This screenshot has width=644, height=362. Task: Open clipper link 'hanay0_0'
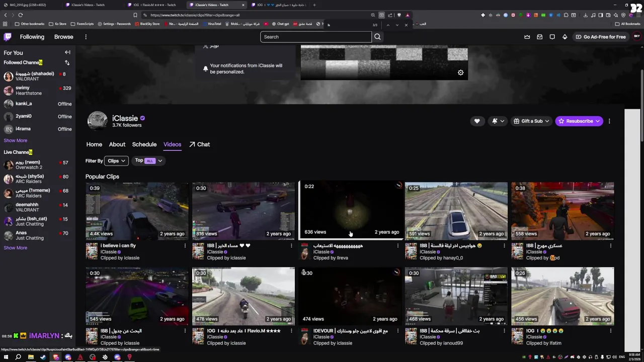tap(453, 258)
